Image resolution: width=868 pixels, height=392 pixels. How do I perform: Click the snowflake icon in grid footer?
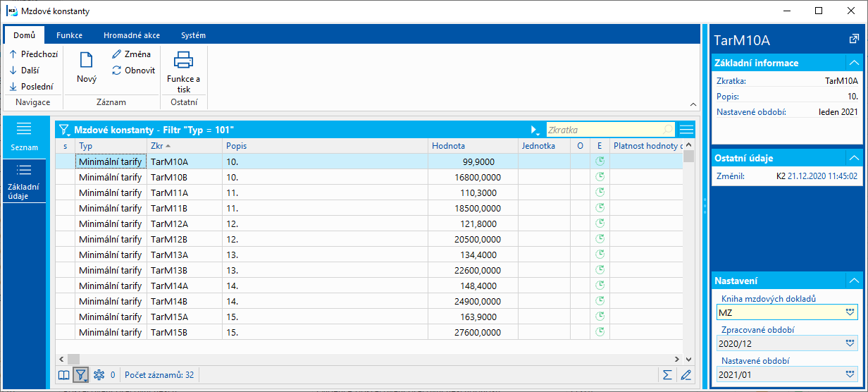[x=99, y=374]
